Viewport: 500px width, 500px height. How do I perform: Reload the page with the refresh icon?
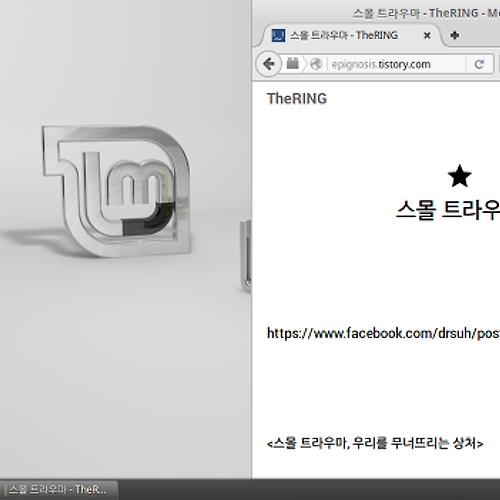click(x=479, y=64)
